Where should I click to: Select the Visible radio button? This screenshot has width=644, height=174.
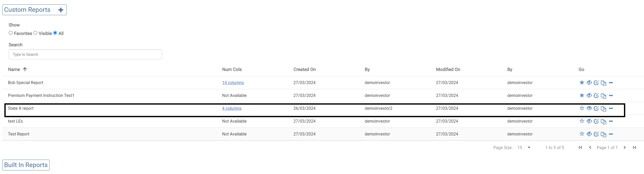point(35,33)
